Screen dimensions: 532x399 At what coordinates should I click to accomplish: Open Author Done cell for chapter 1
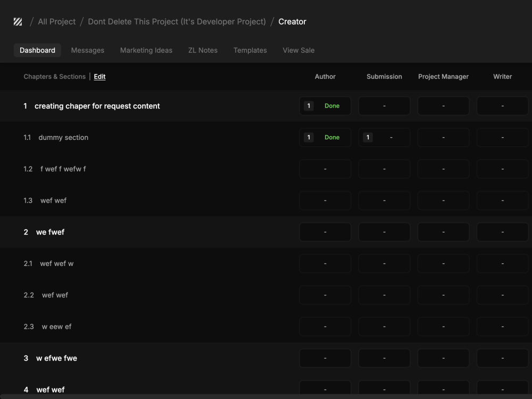point(325,106)
